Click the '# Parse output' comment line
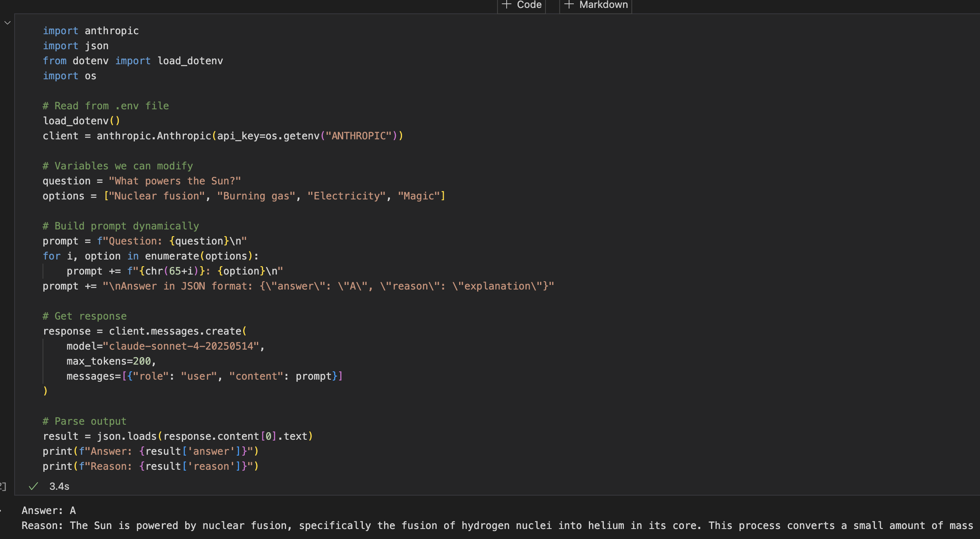This screenshot has width=980, height=539. [x=84, y=421]
